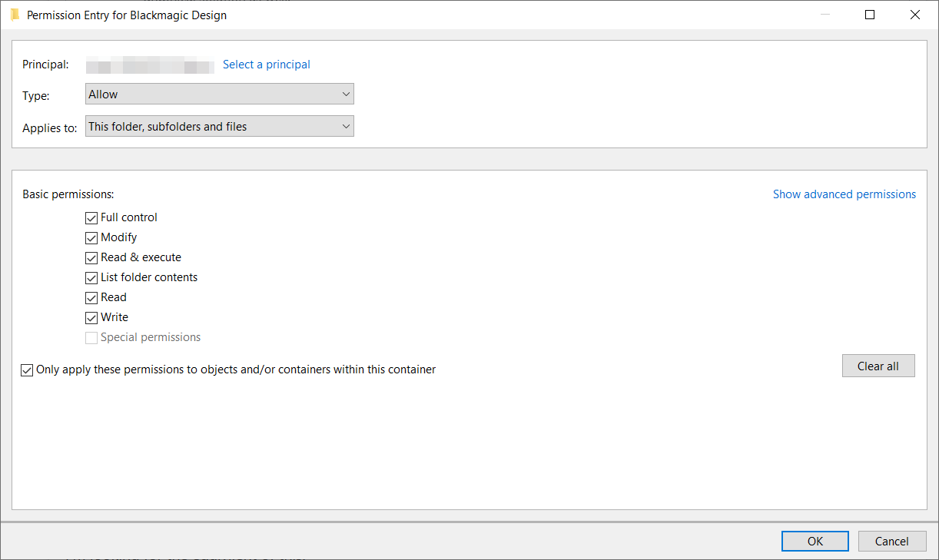Click the Permission Entry for Blackmagic Design title
939x560 pixels.
point(127,15)
